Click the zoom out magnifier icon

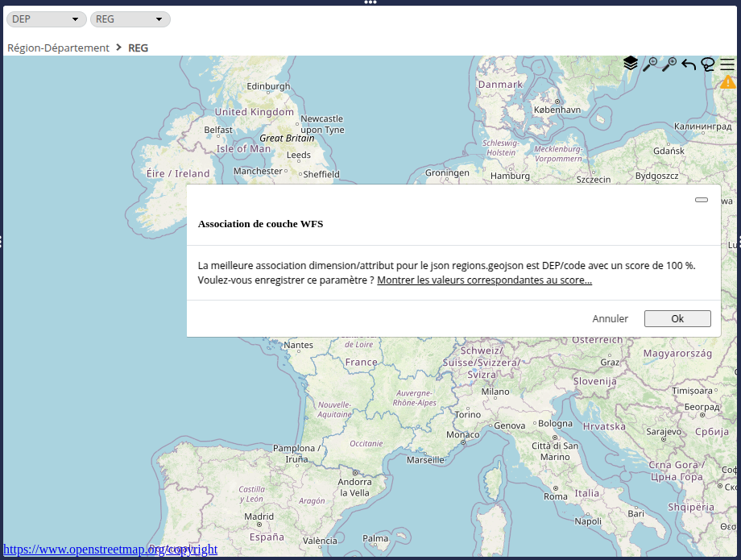[650, 64]
